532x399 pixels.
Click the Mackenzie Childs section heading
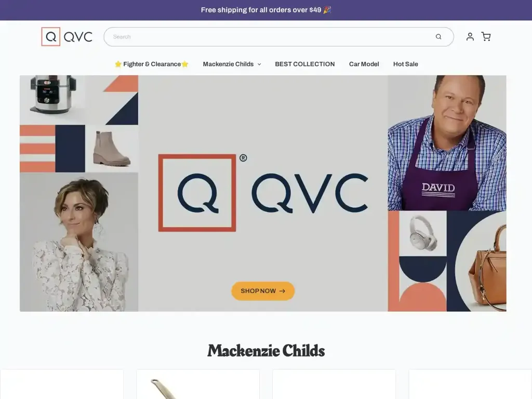pos(266,351)
